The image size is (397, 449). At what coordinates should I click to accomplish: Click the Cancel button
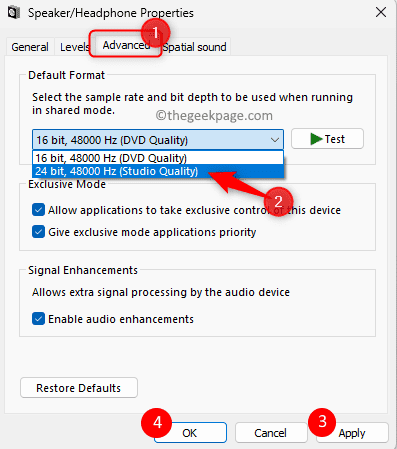pyautogui.click(x=270, y=433)
